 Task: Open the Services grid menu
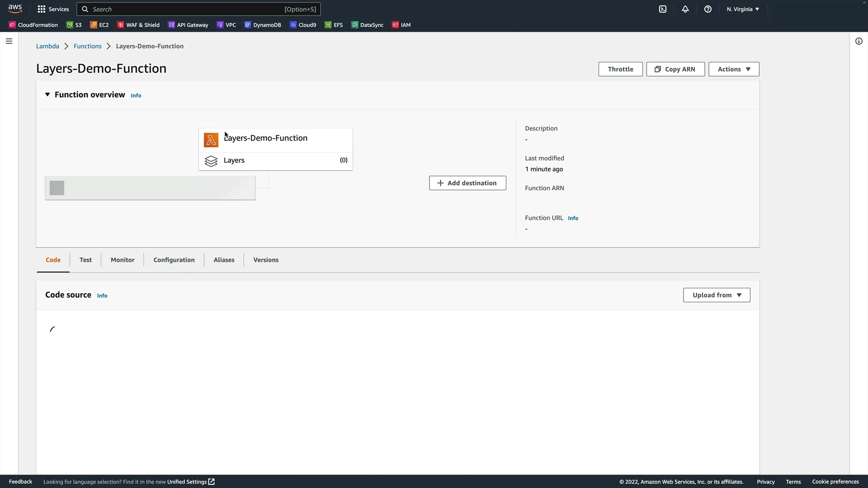coord(53,9)
